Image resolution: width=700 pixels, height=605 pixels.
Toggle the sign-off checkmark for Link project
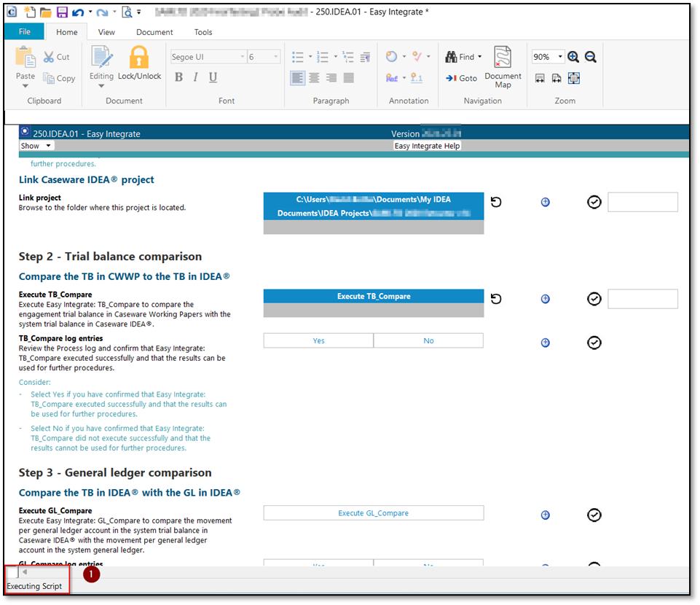(594, 202)
